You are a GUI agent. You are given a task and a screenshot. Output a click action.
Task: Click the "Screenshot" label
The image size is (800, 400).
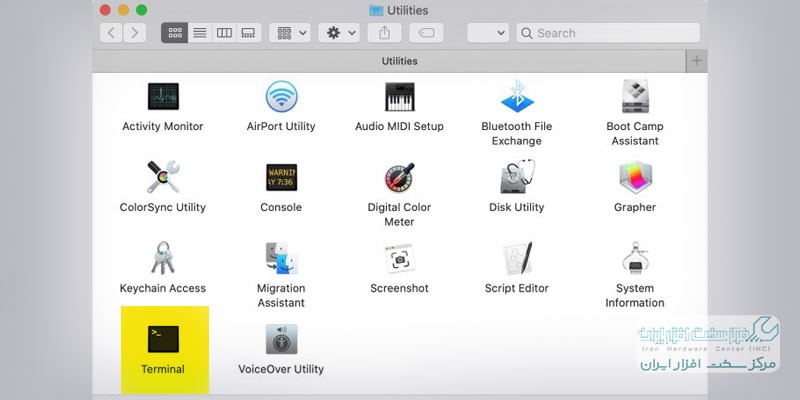[399, 289]
